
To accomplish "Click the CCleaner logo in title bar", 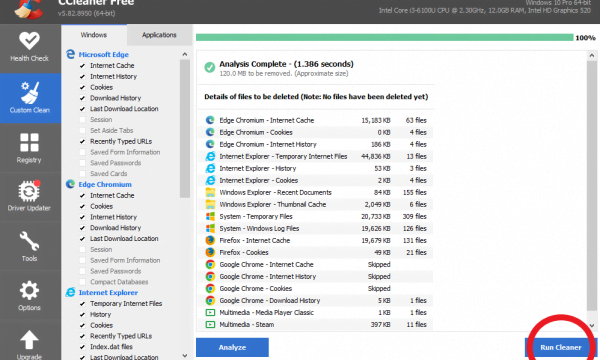I will (x=28, y=8).
